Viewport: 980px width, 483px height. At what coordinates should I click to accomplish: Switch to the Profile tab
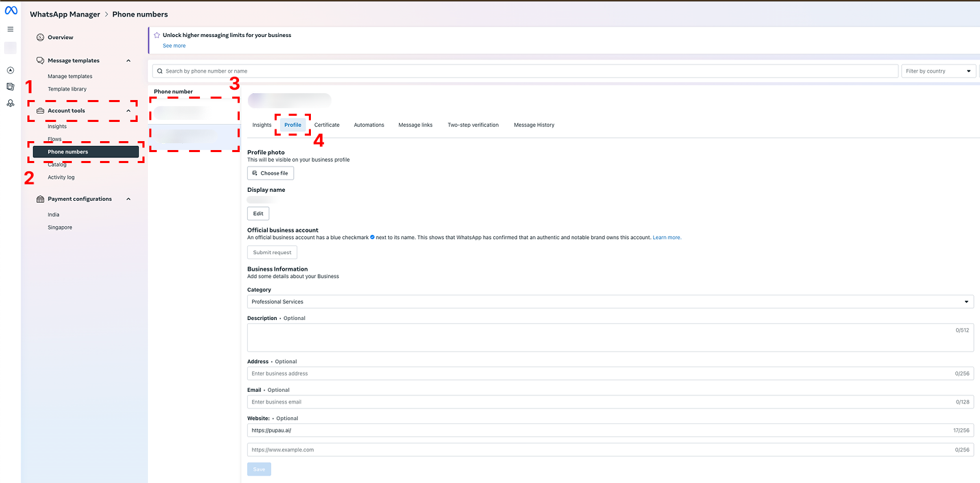point(292,125)
